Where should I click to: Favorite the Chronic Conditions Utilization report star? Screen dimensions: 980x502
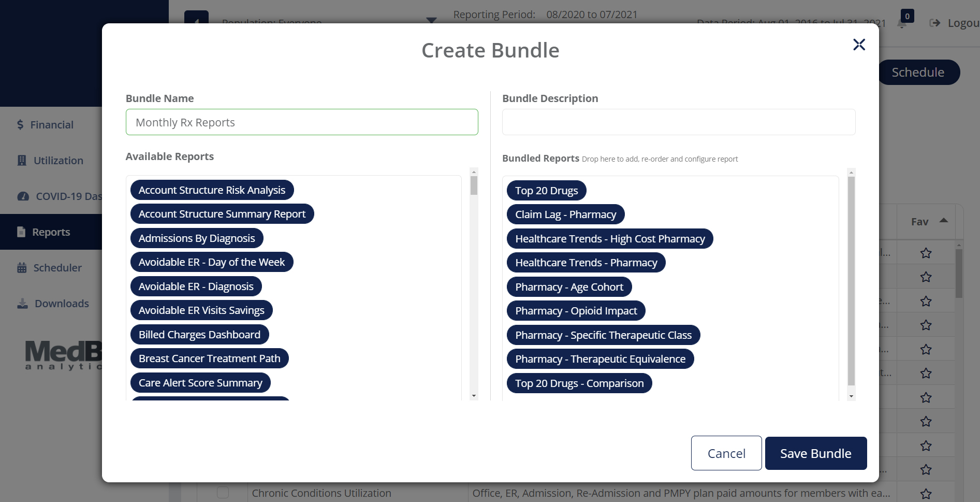926,494
